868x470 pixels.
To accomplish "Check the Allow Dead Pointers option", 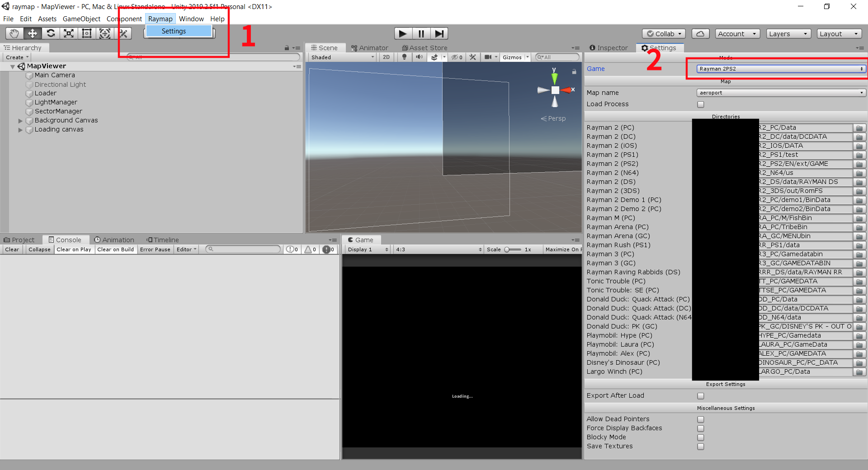I will click(701, 419).
